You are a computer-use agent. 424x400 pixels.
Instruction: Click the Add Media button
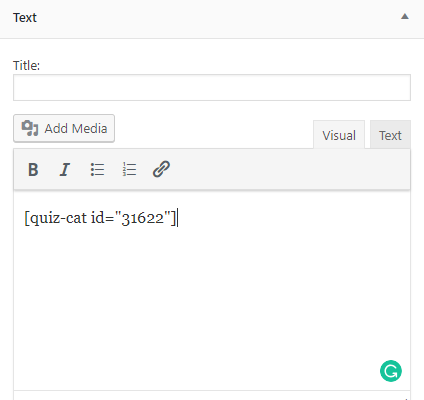pos(64,128)
